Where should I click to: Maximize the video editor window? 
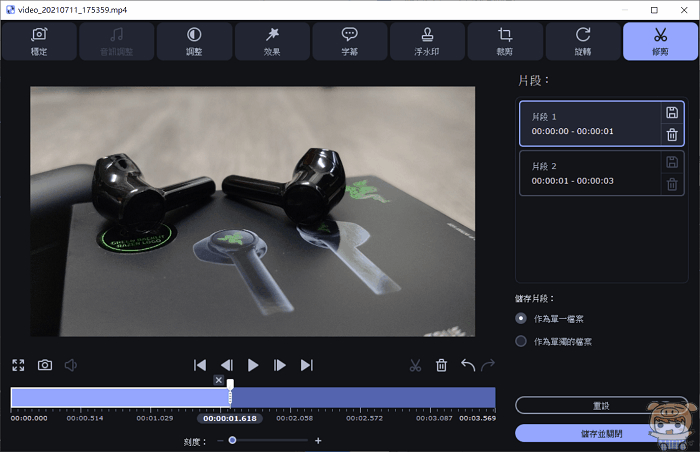[654, 10]
